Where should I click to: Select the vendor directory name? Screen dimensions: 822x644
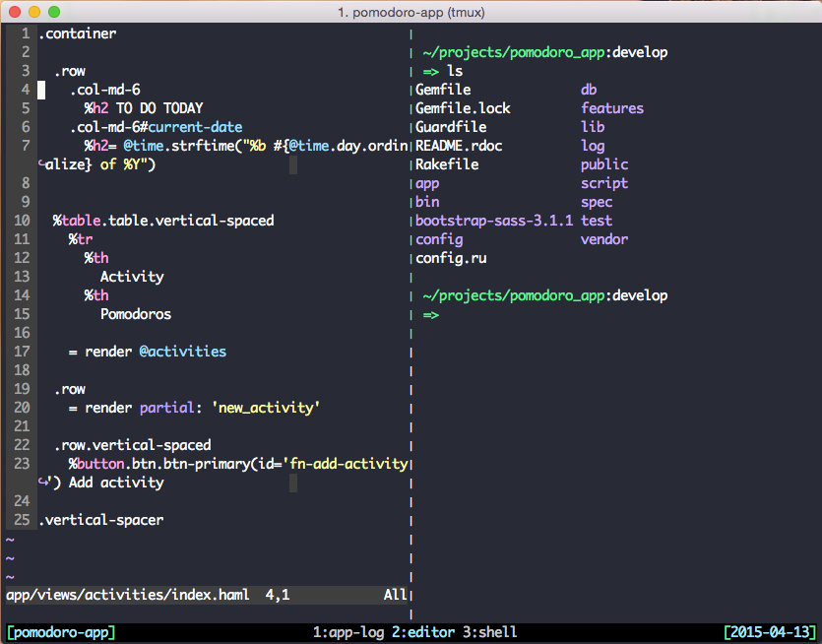[x=603, y=239]
